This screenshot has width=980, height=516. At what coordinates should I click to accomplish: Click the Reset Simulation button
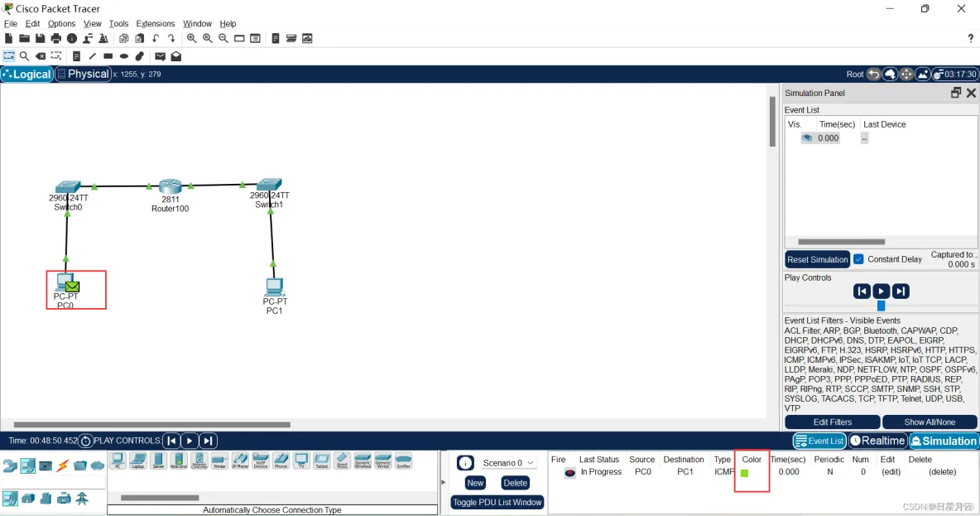818,259
